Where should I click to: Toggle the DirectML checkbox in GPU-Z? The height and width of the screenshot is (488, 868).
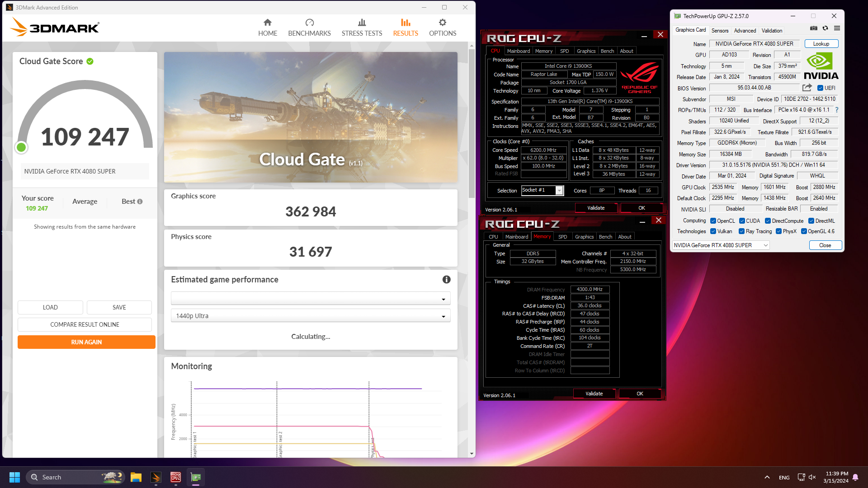811,221
